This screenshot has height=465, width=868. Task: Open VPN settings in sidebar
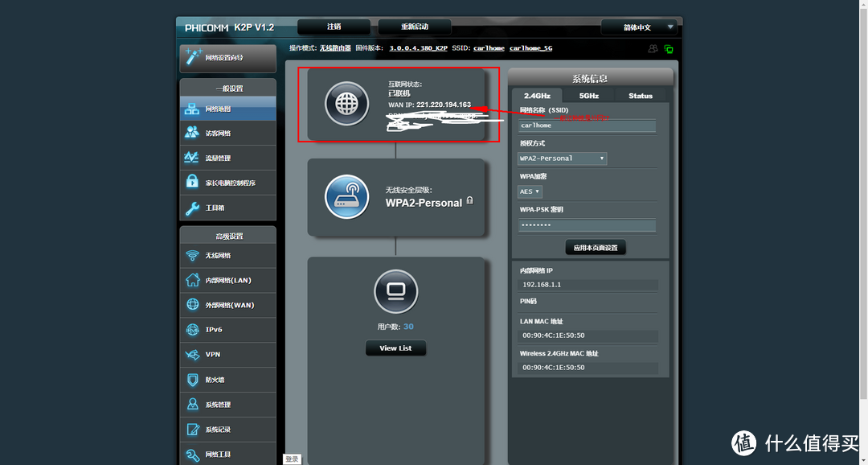pos(227,355)
